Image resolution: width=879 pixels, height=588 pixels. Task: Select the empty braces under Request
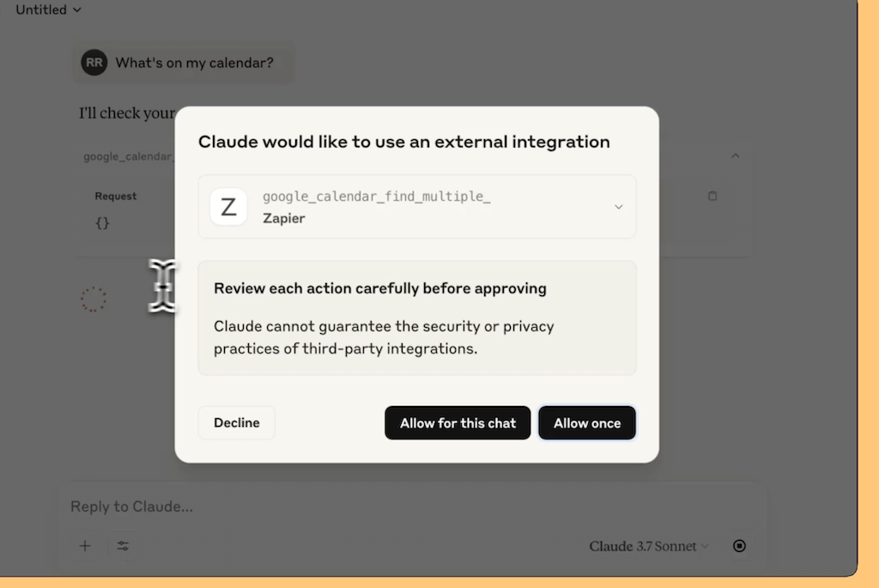103,222
